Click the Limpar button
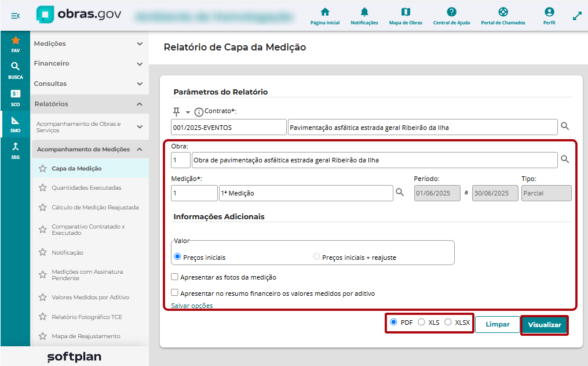588x366 pixels. click(x=497, y=324)
